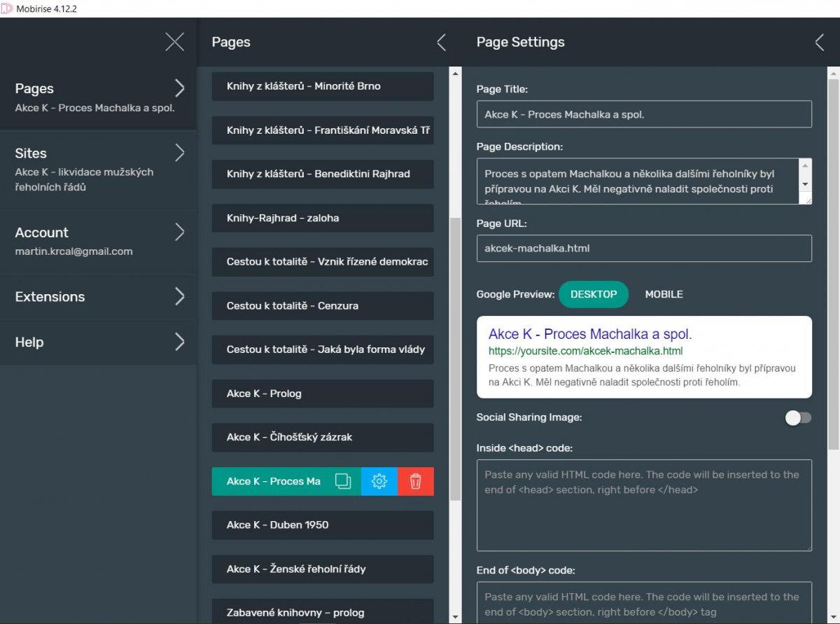Image resolution: width=840 pixels, height=624 pixels.
Task: Click the Mobirise app logo in title bar
Action: click(x=7, y=8)
